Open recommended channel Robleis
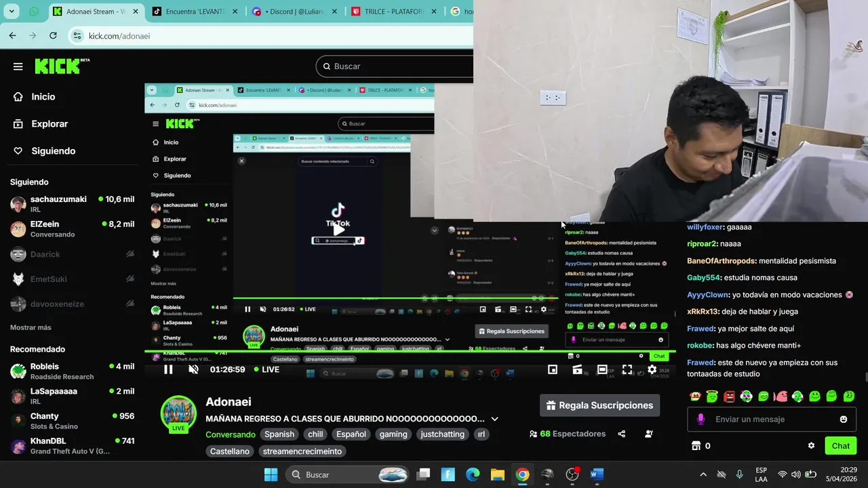This screenshot has width=868, height=488. click(x=72, y=371)
